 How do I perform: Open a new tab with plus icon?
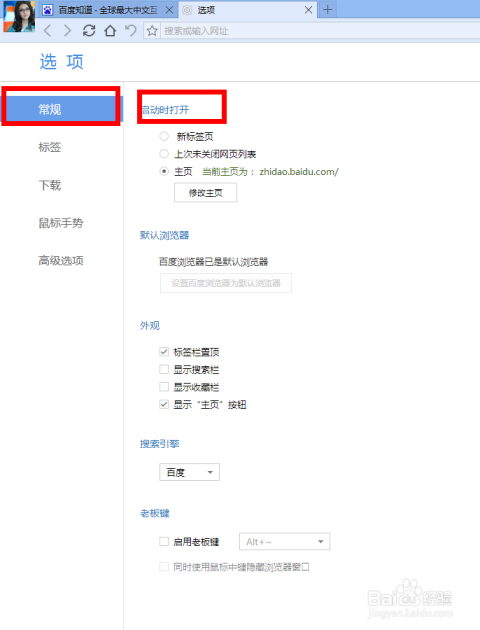328,10
